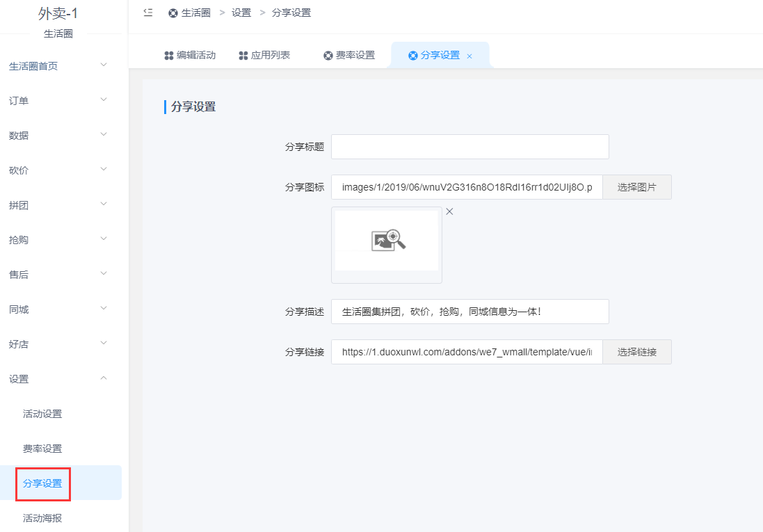The image size is (763, 532).
Task: Switch to the 费率设置 tab
Action: coord(349,55)
